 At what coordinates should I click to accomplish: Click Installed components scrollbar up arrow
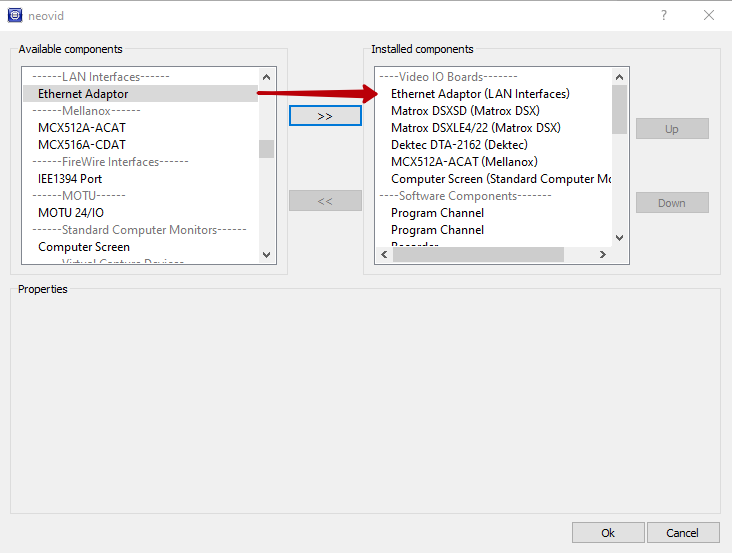tap(619, 77)
